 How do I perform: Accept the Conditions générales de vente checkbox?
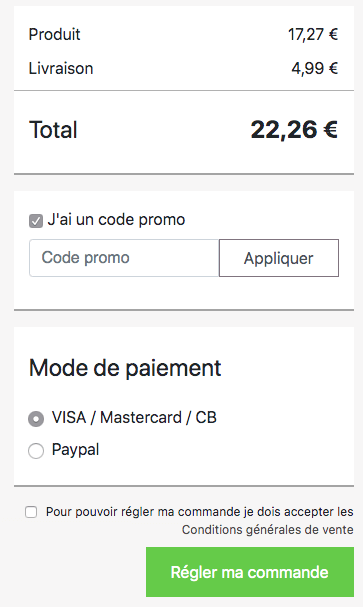(31, 512)
